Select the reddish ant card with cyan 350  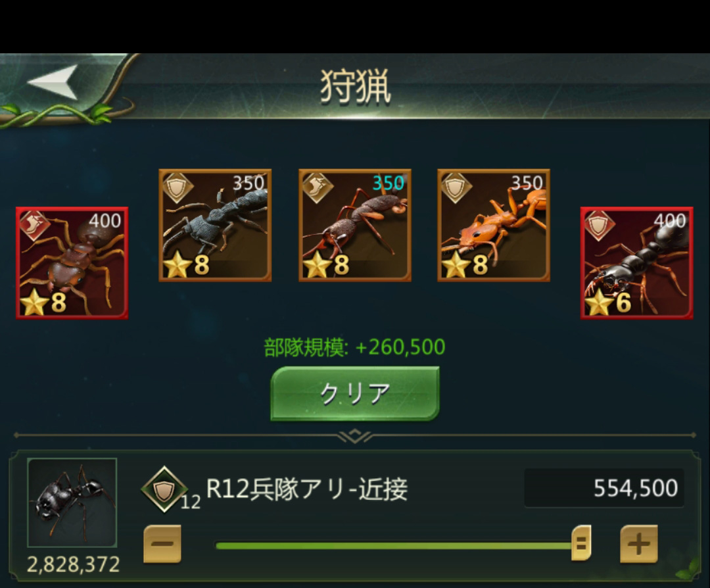click(x=355, y=225)
